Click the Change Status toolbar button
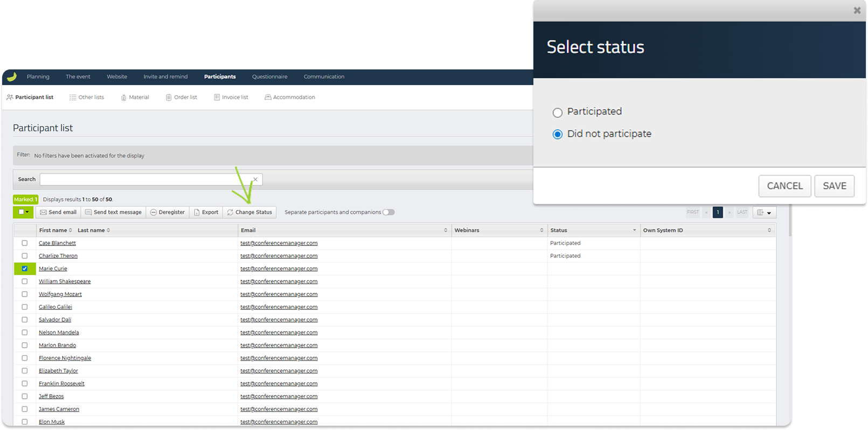This screenshot has height=430, width=868. [249, 212]
